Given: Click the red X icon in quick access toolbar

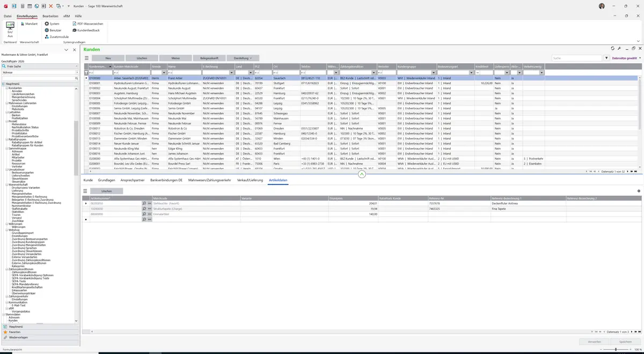Looking at the screenshot, I should [x=50, y=6].
